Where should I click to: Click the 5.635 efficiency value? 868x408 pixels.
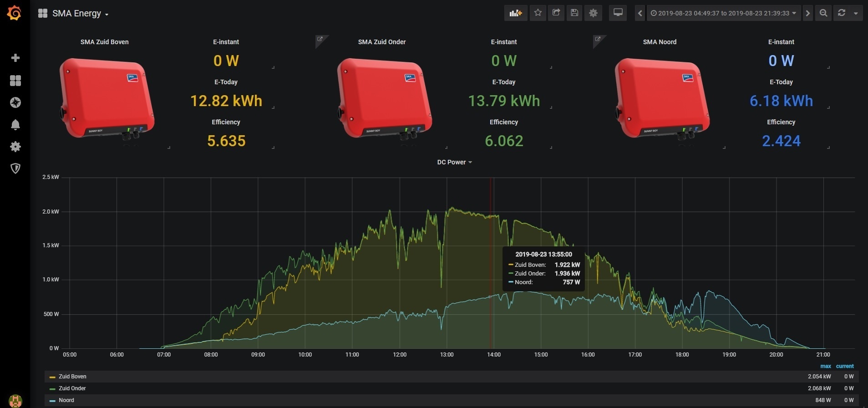coord(226,141)
